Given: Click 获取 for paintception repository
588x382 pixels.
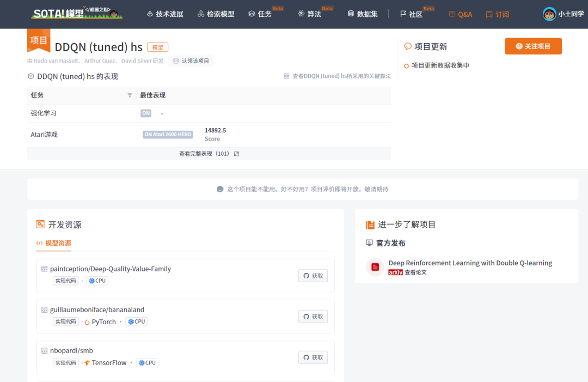Looking at the screenshot, I should click(313, 276).
